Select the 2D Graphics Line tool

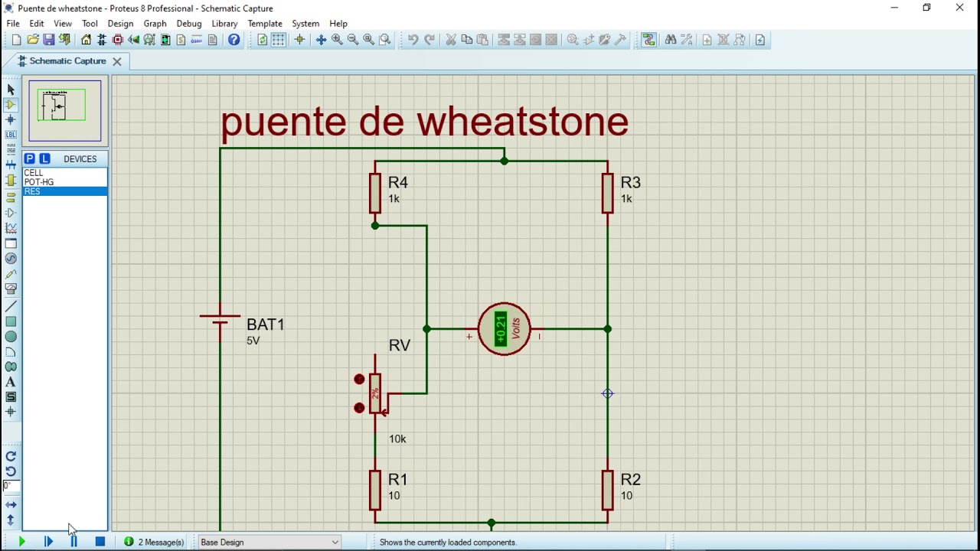click(11, 307)
